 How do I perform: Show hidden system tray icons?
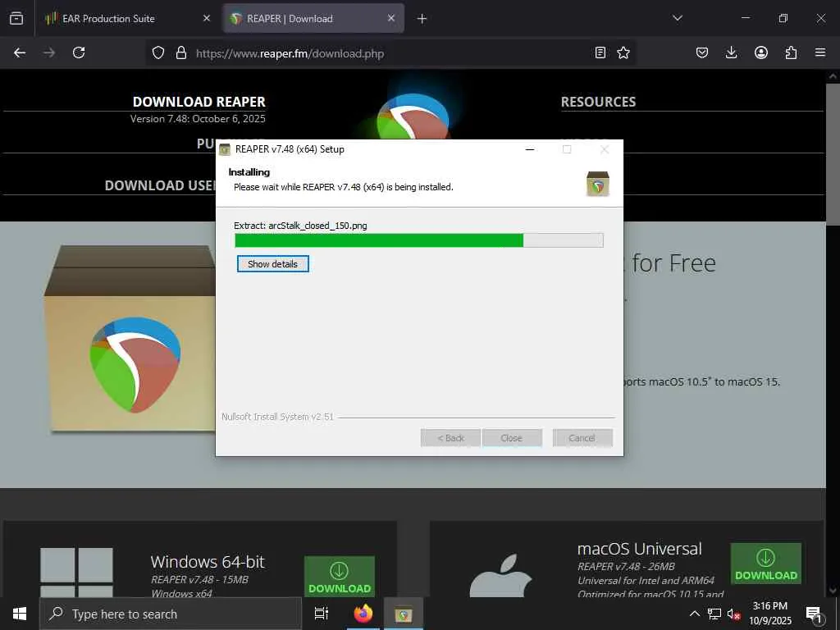694,614
